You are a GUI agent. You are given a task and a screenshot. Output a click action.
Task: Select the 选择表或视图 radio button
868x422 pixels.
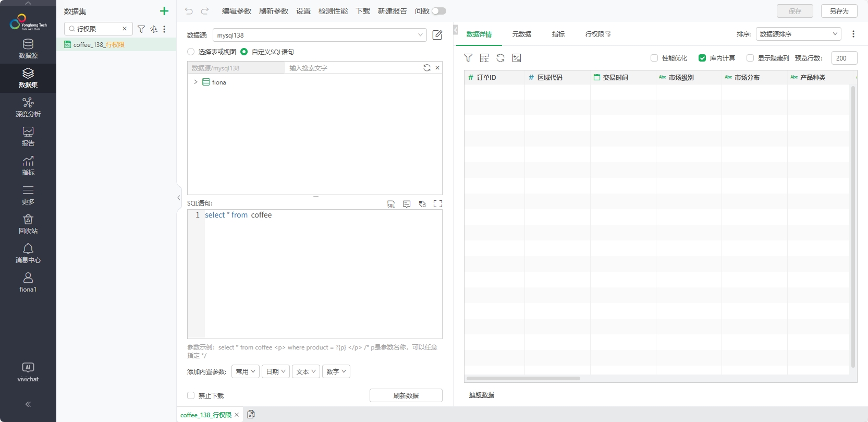pos(191,52)
